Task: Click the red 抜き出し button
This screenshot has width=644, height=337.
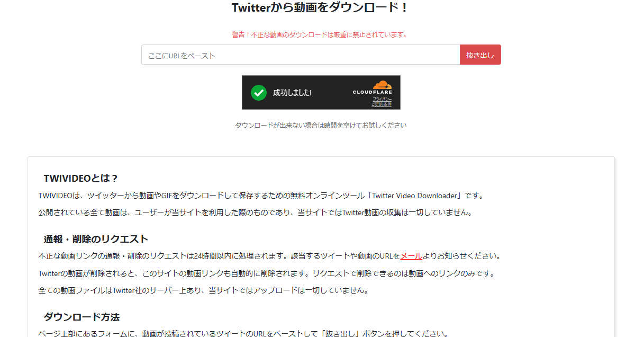Action: [480, 55]
